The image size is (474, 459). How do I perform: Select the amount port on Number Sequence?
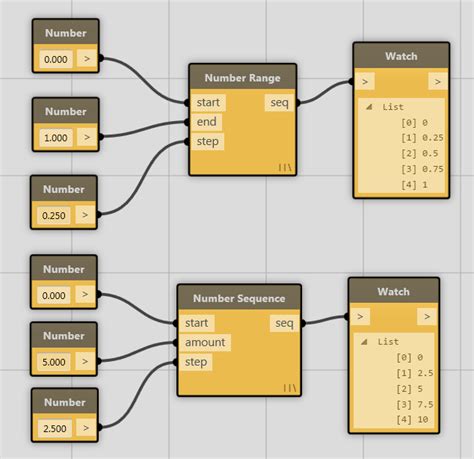coord(205,342)
